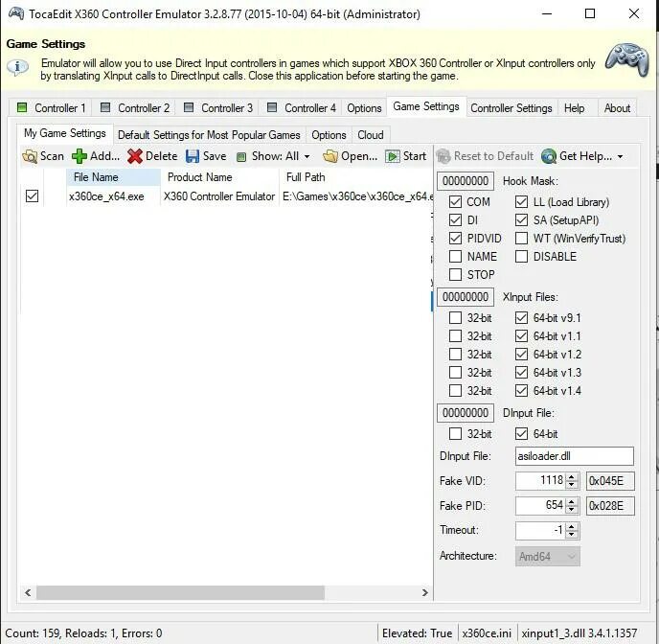The height and width of the screenshot is (644, 659).
Task: Click the Start play icon
Action: tap(393, 156)
